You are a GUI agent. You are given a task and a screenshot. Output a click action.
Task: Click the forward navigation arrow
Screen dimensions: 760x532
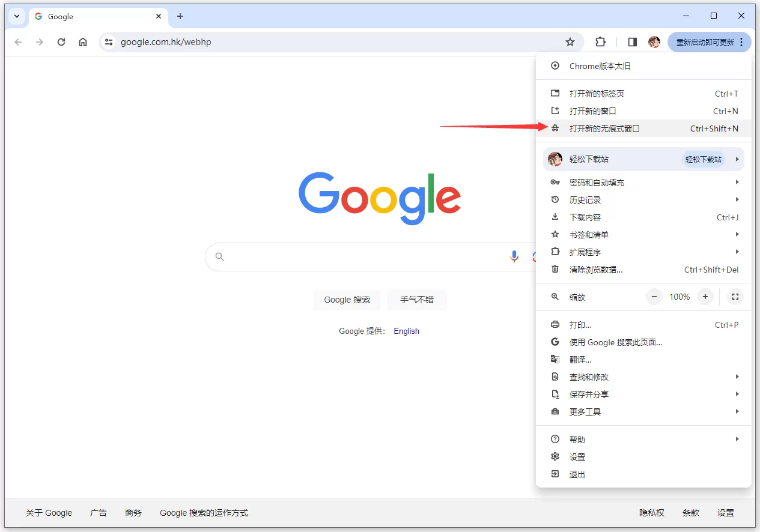[40, 42]
